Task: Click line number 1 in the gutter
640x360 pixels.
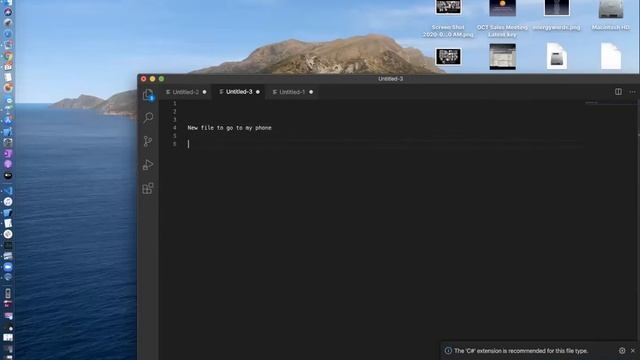Action: point(175,104)
